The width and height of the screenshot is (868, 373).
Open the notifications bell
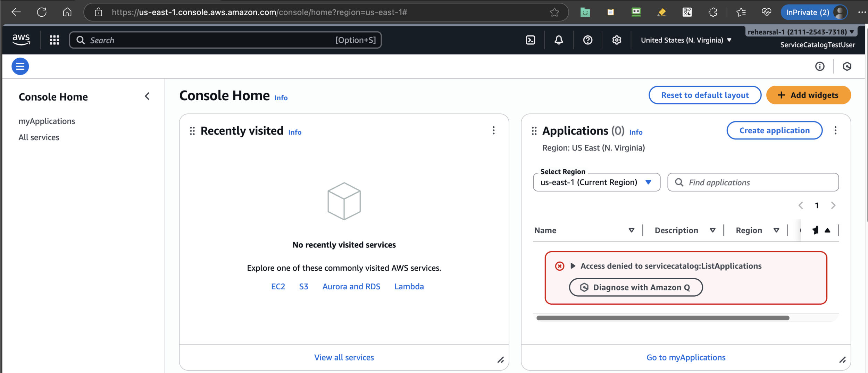559,40
